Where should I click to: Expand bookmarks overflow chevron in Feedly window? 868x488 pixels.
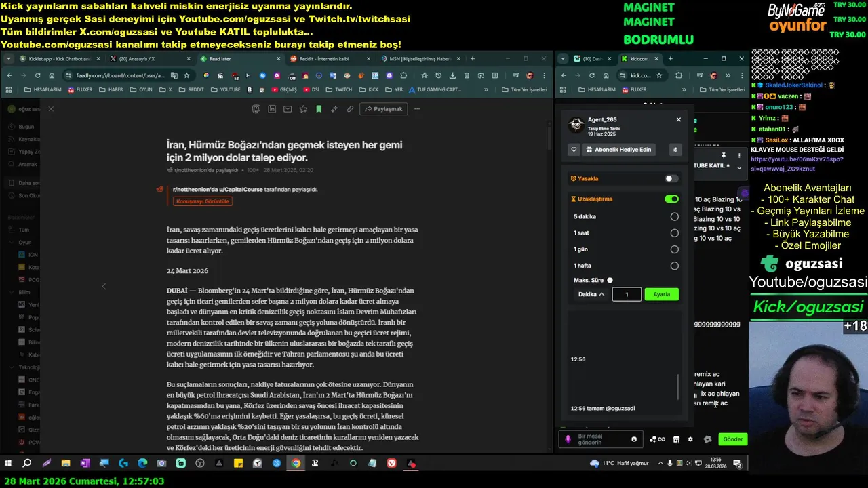(x=486, y=89)
